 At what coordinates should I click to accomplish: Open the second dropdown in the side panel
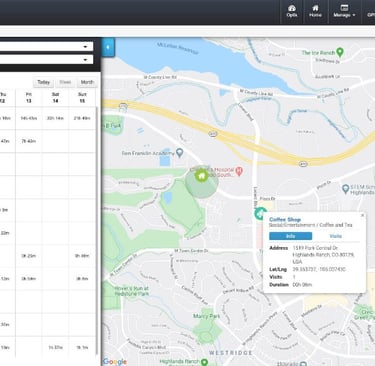[46, 60]
